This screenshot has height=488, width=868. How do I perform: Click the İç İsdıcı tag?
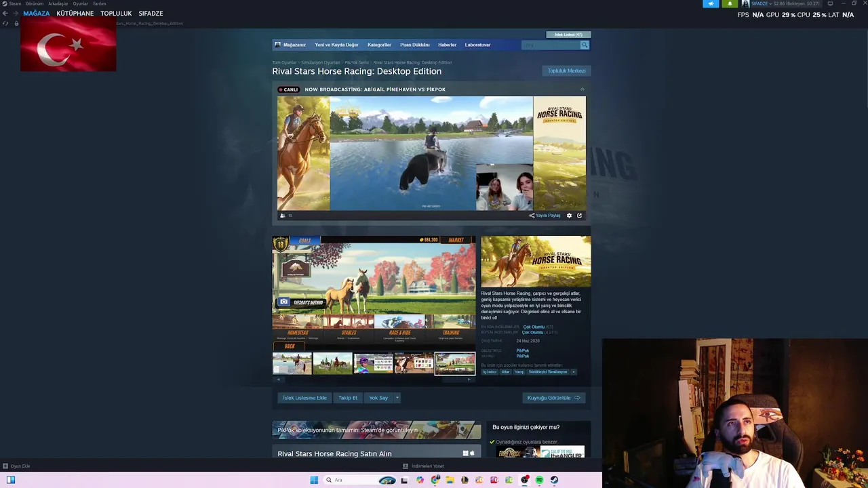point(490,372)
